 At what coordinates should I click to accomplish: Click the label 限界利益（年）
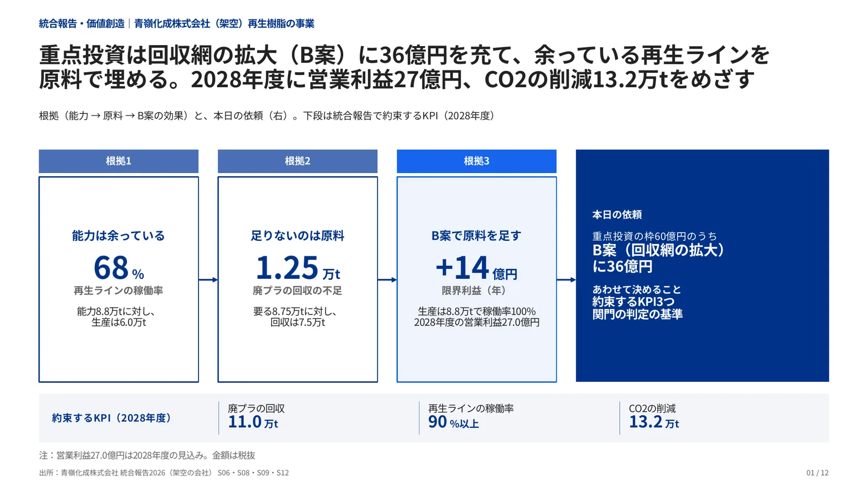[476, 291]
